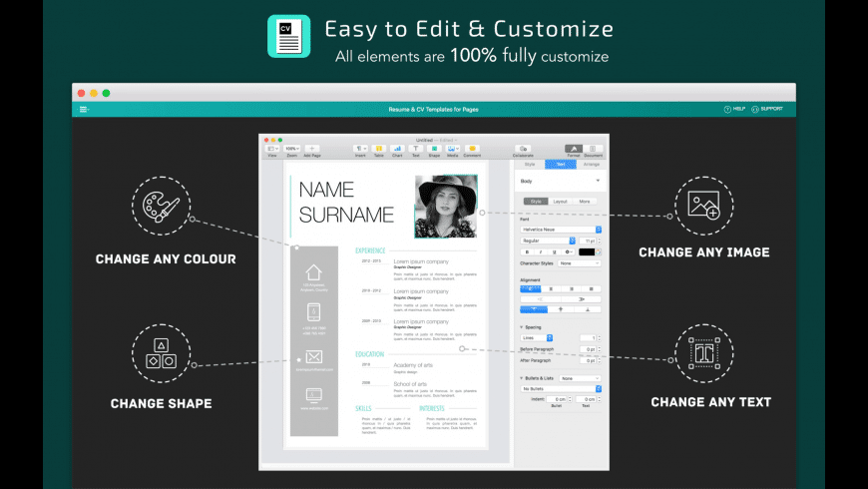
Task: Switch to the Text inspector tab
Action: (x=561, y=165)
